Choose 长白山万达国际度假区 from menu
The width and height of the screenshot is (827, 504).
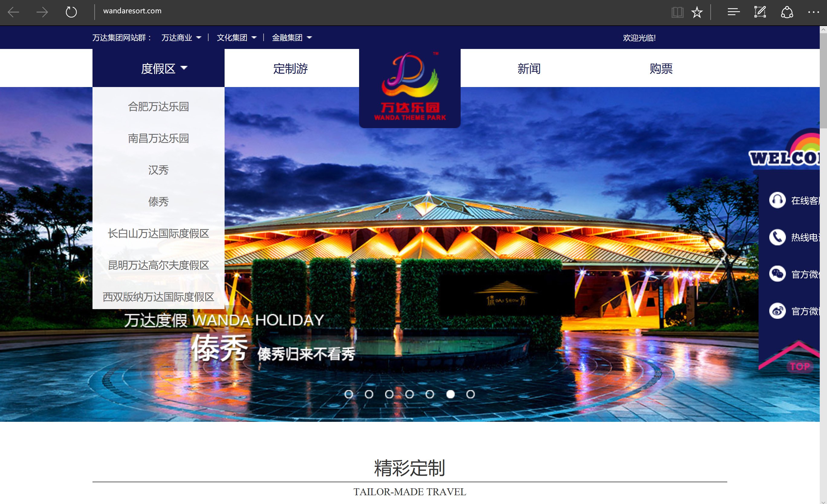coord(158,234)
